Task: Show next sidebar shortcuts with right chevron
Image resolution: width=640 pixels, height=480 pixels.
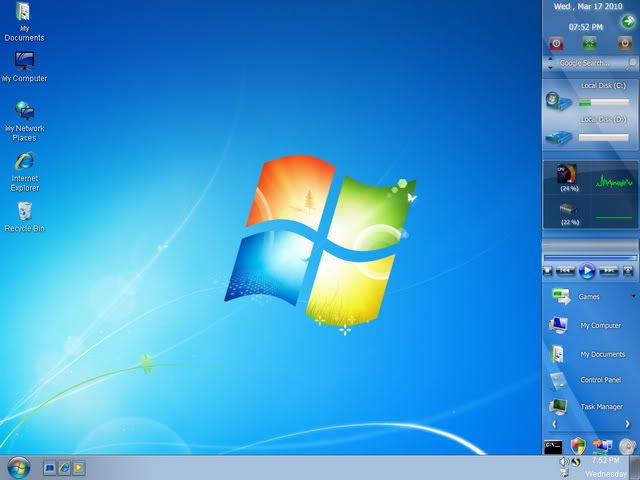Action: [x=628, y=424]
